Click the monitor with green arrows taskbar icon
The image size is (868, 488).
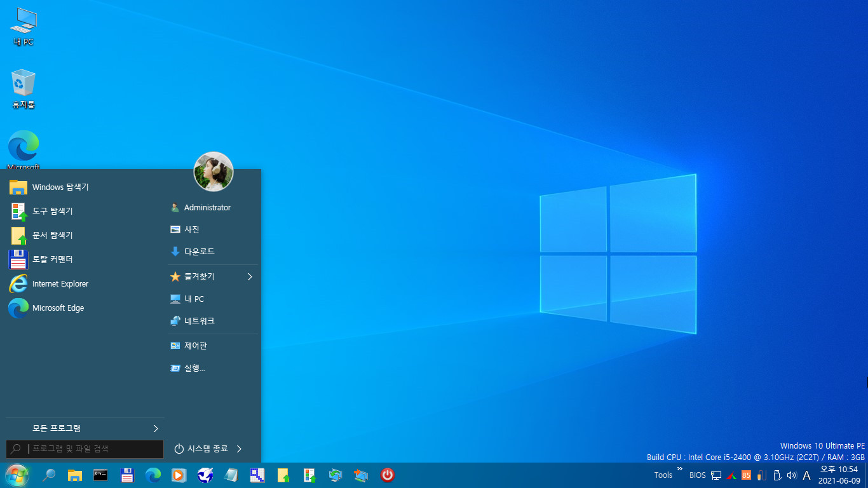pos(336,475)
